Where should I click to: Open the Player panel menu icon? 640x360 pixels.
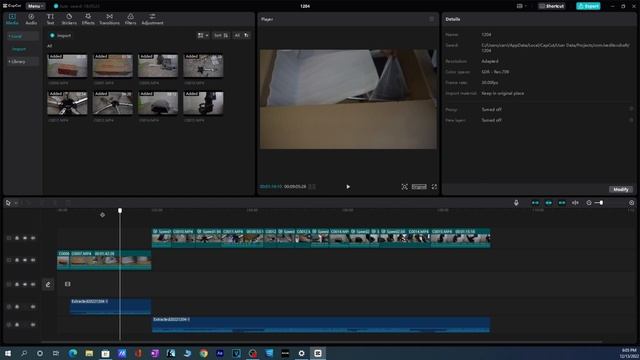pyautogui.click(x=431, y=19)
